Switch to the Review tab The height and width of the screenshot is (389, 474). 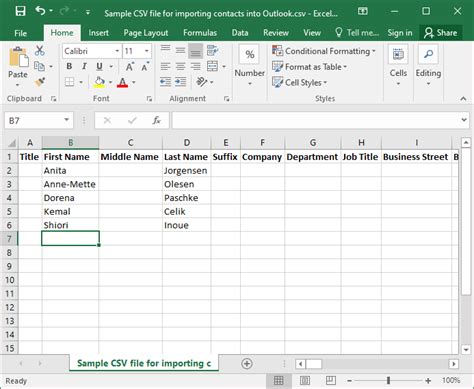[276, 33]
